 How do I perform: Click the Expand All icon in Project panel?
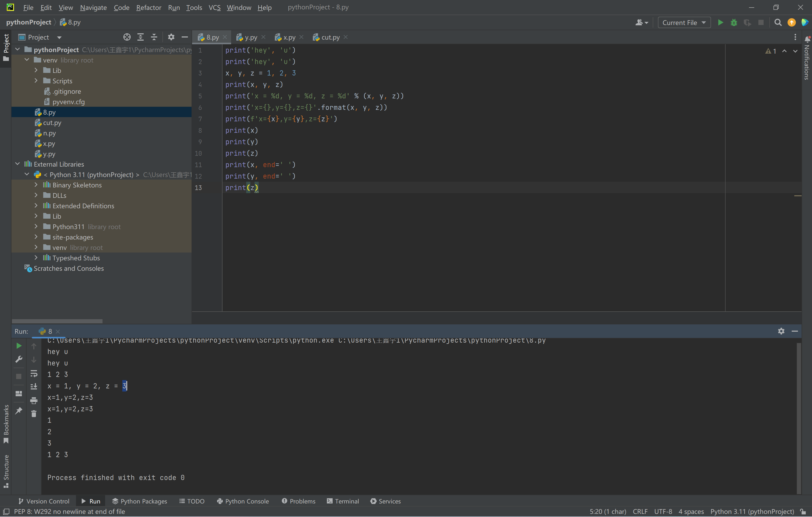(x=140, y=37)
